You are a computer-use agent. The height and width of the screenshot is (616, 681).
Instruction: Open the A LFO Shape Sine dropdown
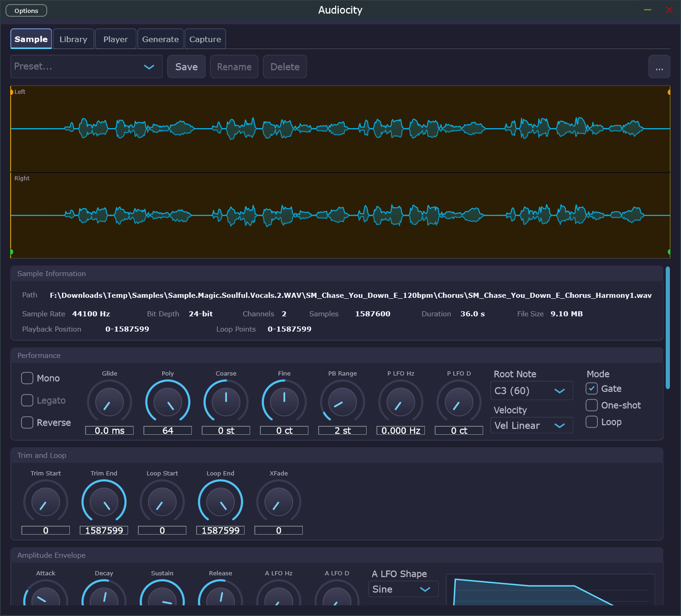point(403,589)
